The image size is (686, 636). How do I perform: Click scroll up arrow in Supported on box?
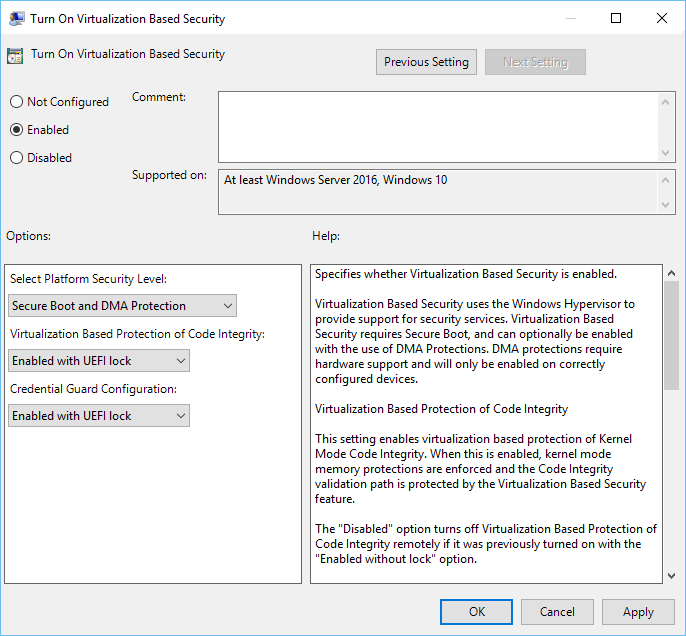pos(667,178)
